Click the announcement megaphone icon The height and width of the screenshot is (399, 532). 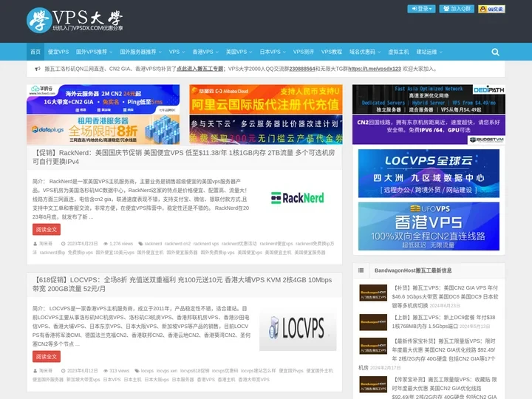[38, 69]
